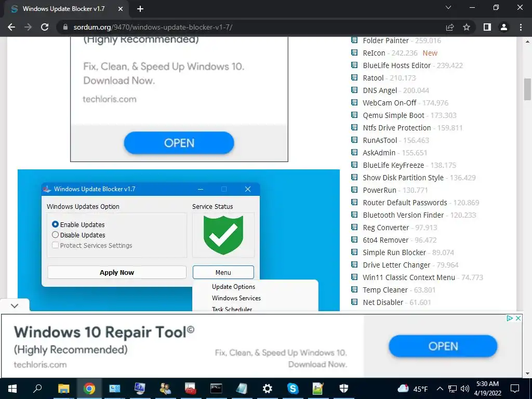Open Settings gear on taskbar
The width and height of the screenshot is (532, 399).
tap(268, 389)
